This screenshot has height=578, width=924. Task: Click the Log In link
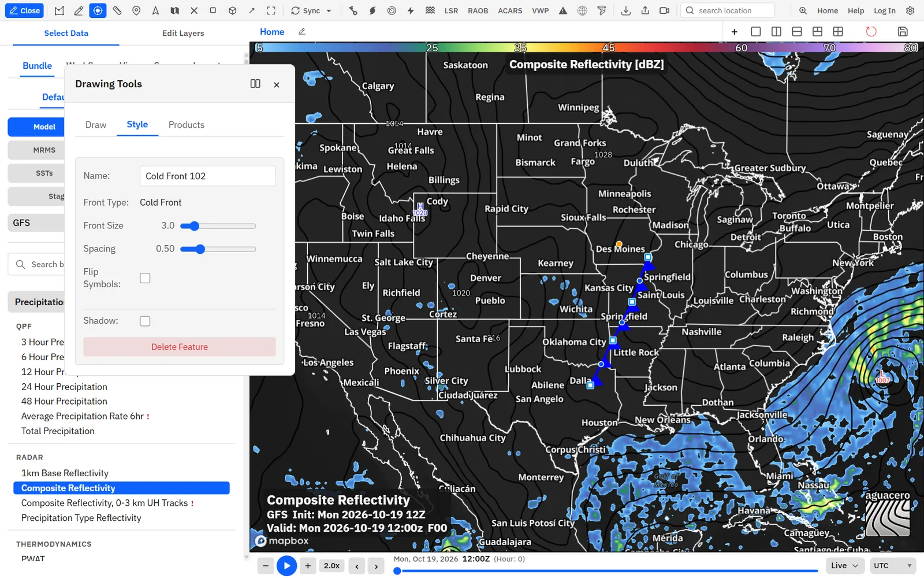(x=884, y=10)
